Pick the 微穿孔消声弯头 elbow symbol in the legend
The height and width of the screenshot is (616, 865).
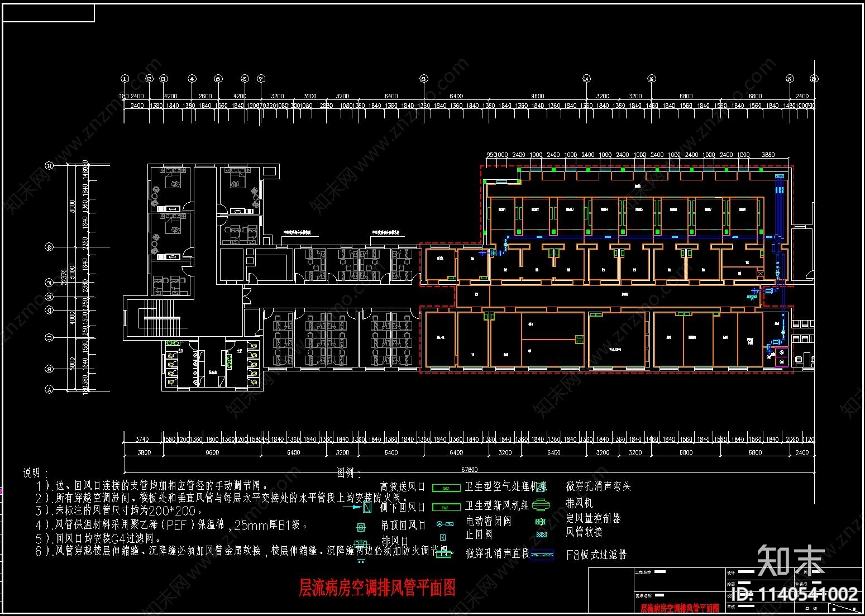coord(541,487)
